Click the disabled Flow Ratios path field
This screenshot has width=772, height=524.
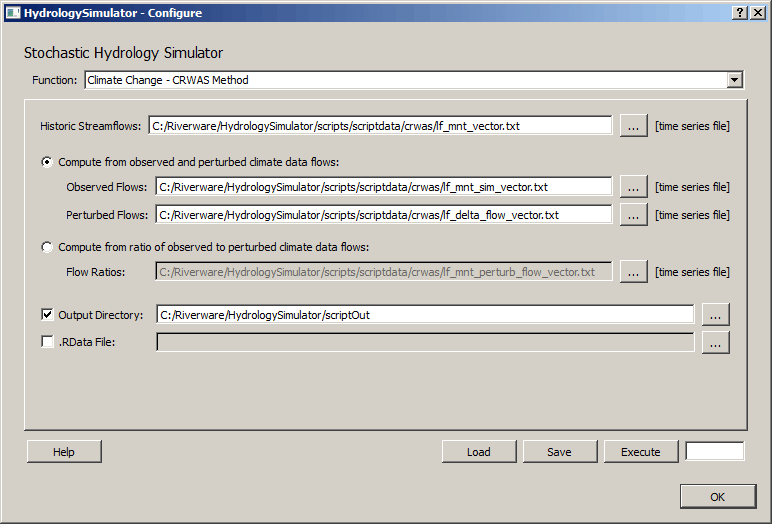pos(384,272)
